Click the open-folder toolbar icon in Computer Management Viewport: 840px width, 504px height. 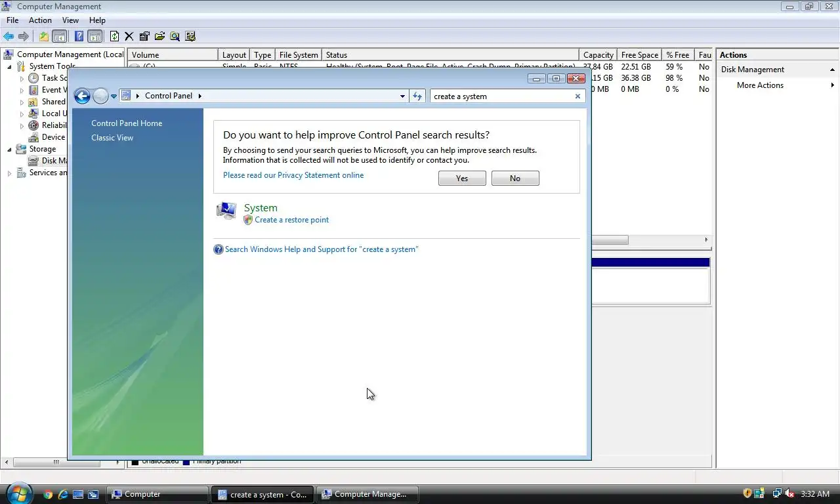point(159,36)
